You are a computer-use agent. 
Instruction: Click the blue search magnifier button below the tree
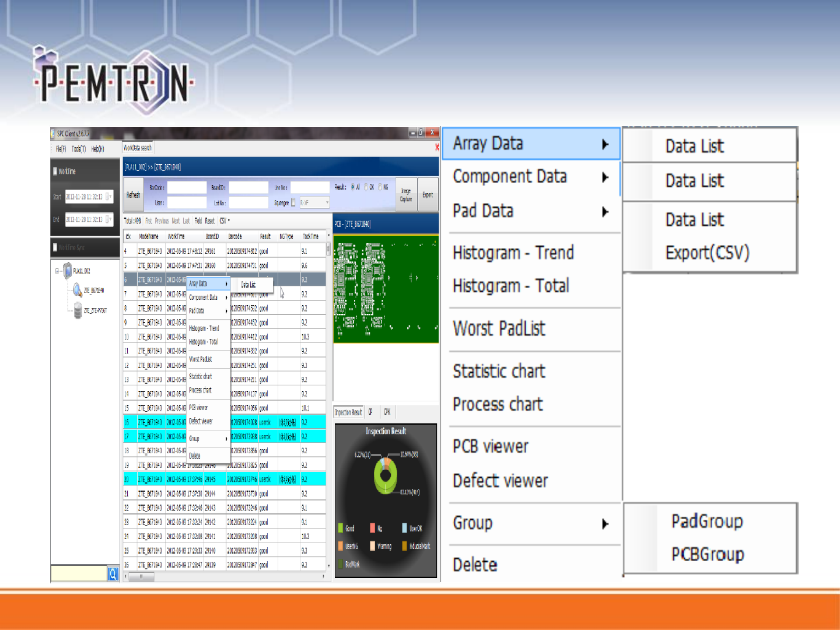(x=113, y=574)
